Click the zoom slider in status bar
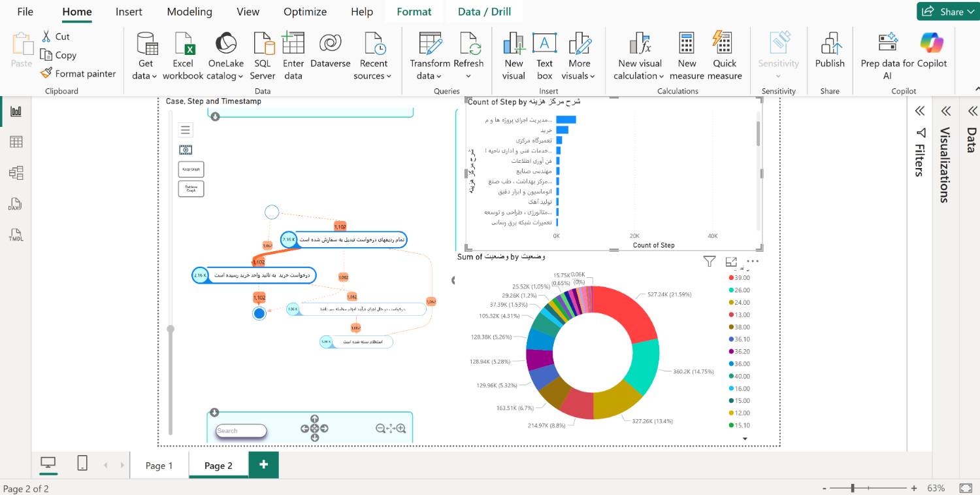Screen dimensions: 980x495 (853, 488)
